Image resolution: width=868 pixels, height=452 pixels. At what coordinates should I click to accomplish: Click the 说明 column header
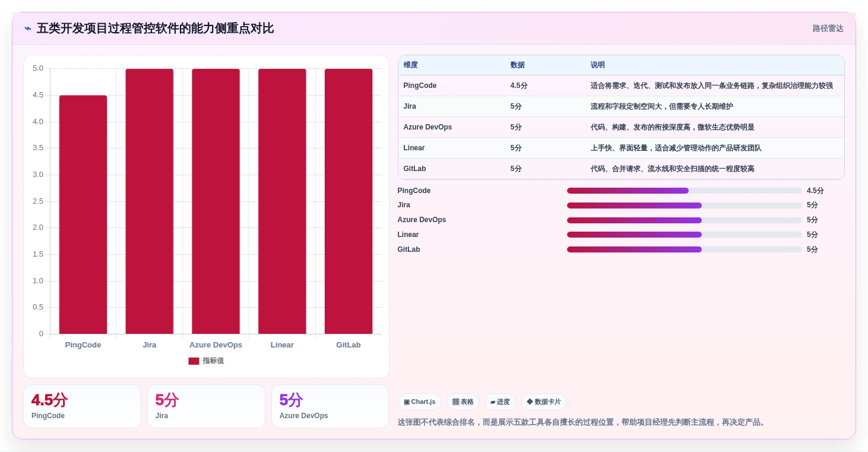pos(598,65)
